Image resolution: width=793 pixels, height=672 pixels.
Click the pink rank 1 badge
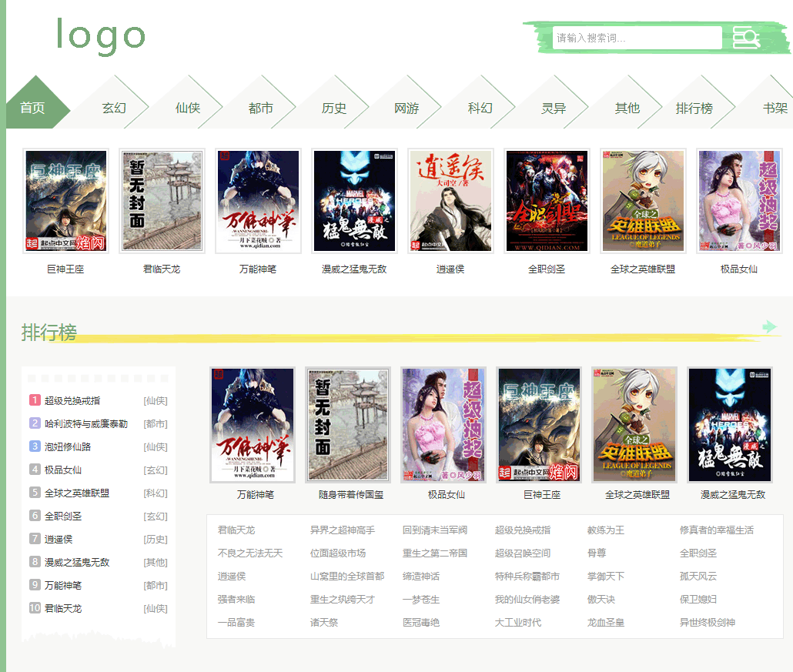click(x=35, y=400)
